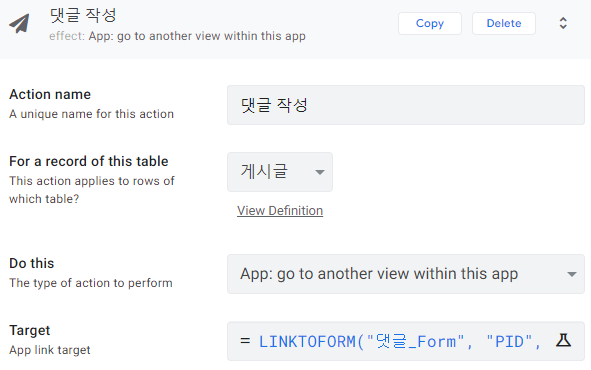Collapse the action using the up-down arrows icon
This screenshot has width=591, height=370.
tap(563, 23)
